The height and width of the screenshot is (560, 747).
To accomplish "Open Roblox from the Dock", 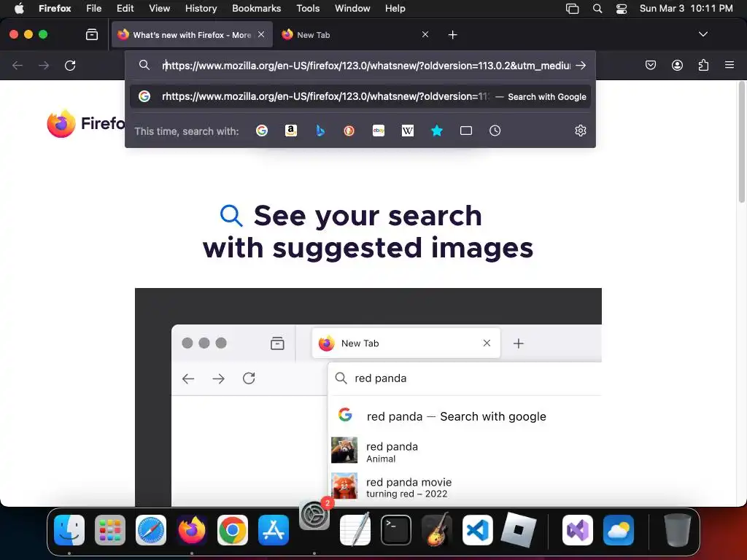I will [519, 529].
